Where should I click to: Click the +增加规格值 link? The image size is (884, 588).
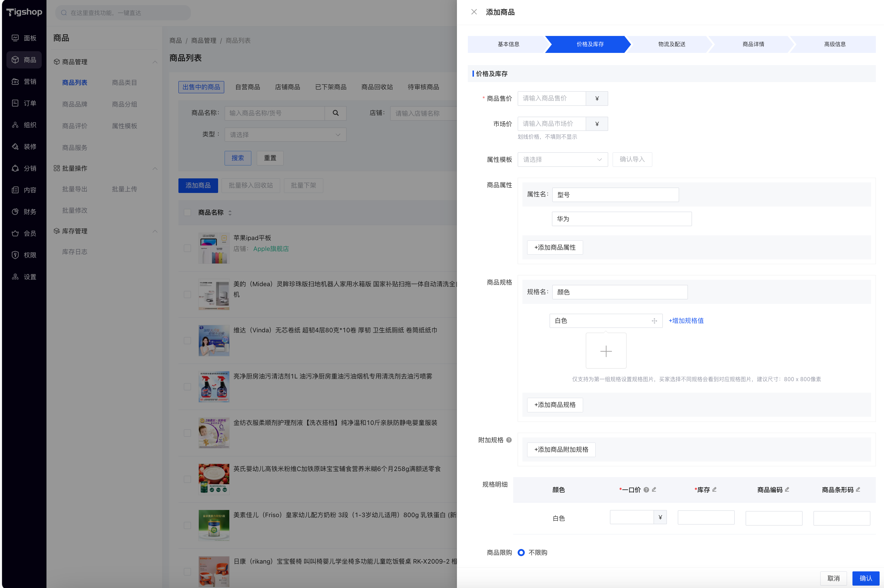tap(686, 321)
